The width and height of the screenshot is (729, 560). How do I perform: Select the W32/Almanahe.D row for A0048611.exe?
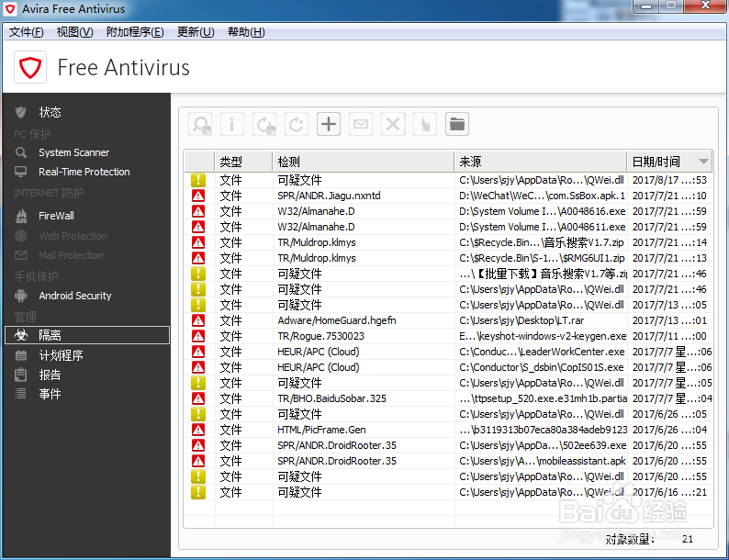click(x=449, y=227)
